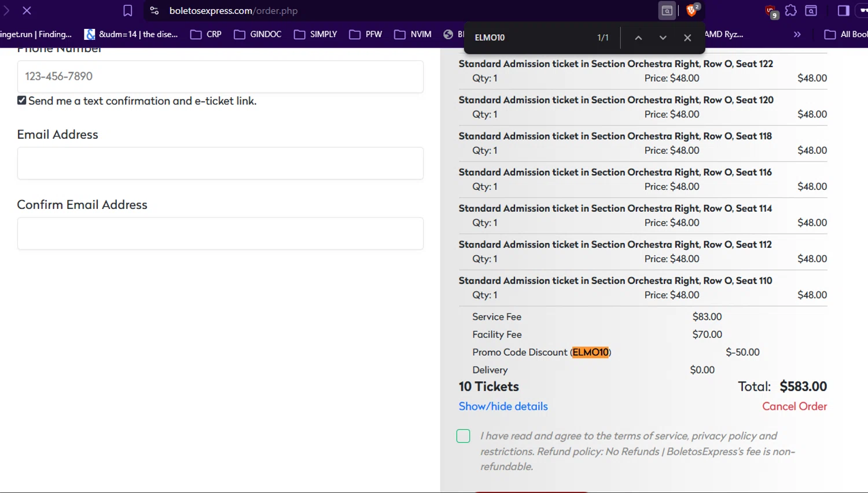Open the extensions puzzle icon
The height and width of the screenshot is (493, 868).
(x=791, y=10)
